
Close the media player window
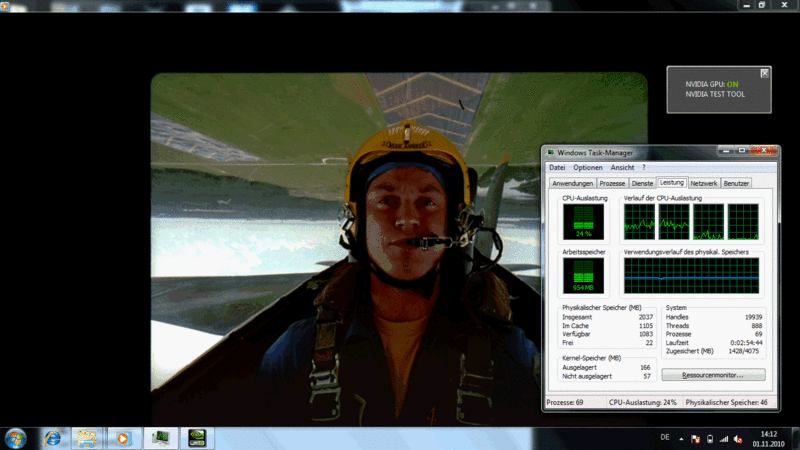784,5
